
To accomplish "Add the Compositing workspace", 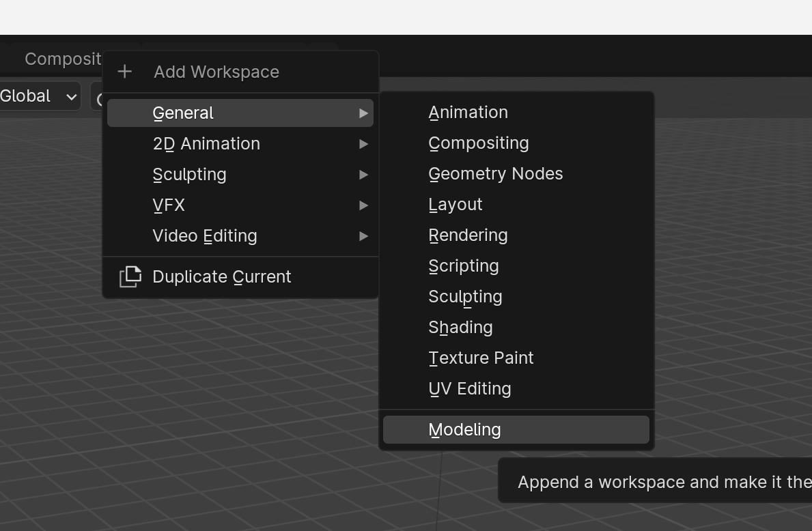I will (x=479, y=143).
